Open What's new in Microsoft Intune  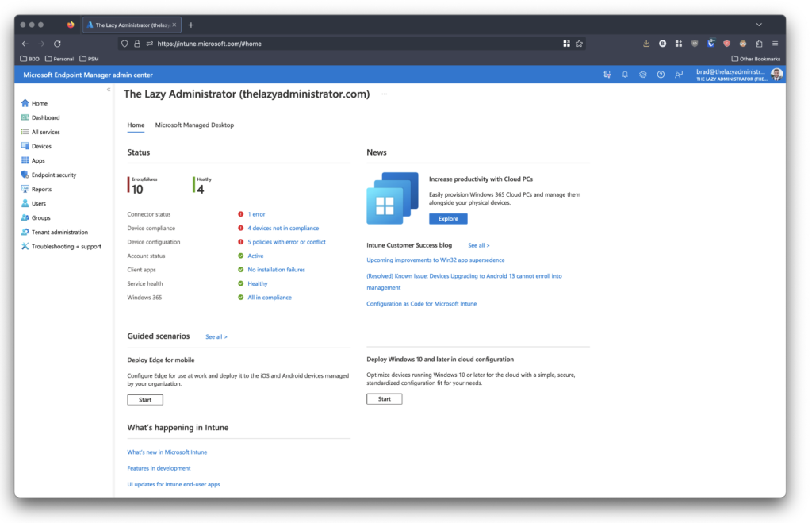pos(167,452)
